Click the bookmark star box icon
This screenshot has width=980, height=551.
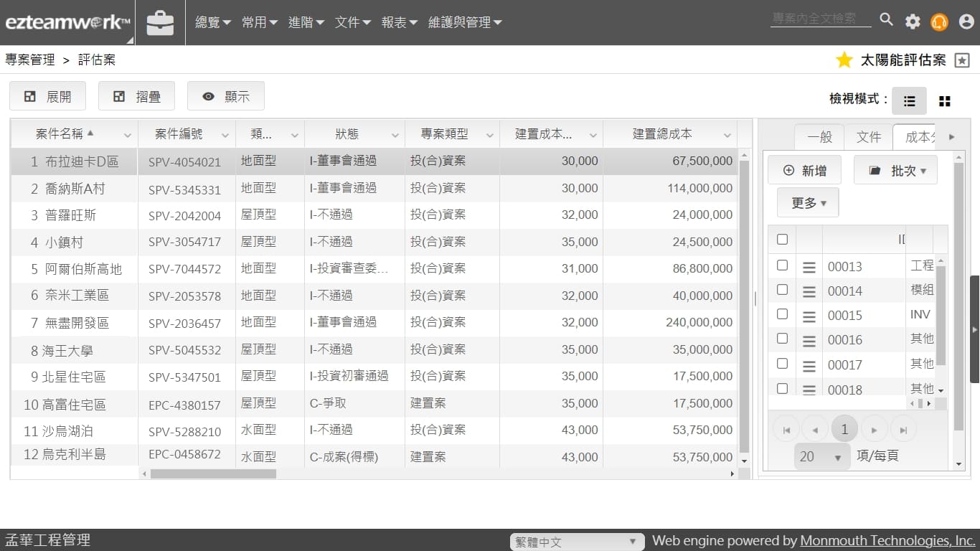pos(962,60)
